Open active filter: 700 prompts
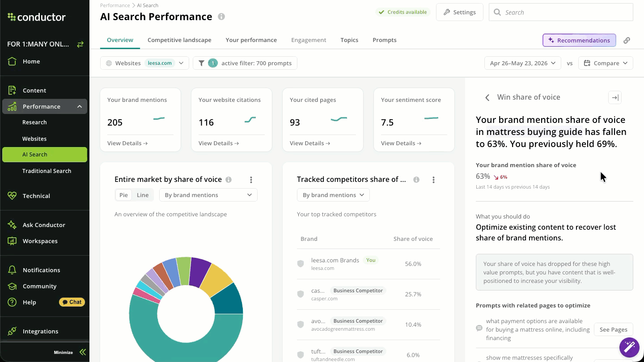Screen dimensions: 644x362 coord(245,63)
